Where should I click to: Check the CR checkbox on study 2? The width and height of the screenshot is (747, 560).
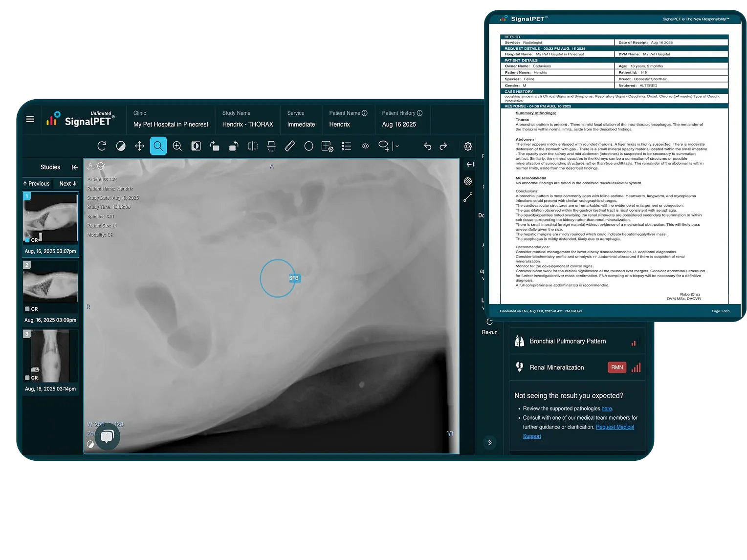27,309
